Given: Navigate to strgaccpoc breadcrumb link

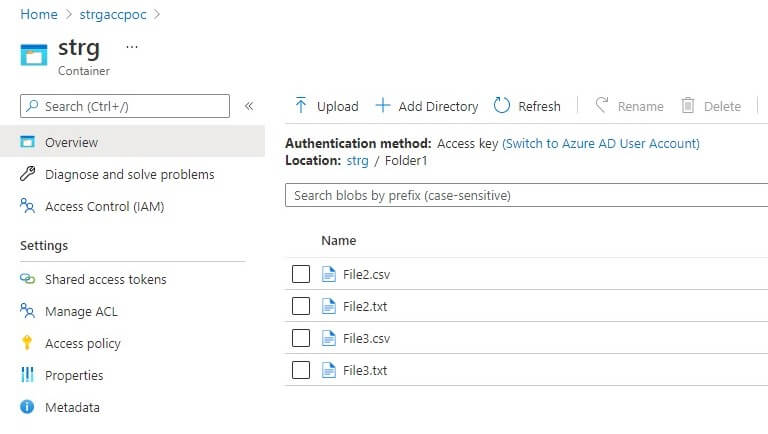Looking at the screenshot, I should [x=111, y=15].
